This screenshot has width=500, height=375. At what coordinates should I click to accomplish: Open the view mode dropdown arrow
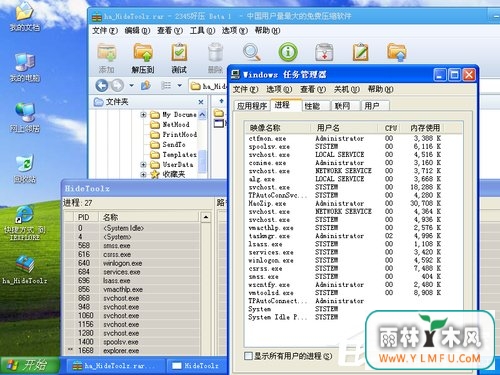tap(180, 86)
